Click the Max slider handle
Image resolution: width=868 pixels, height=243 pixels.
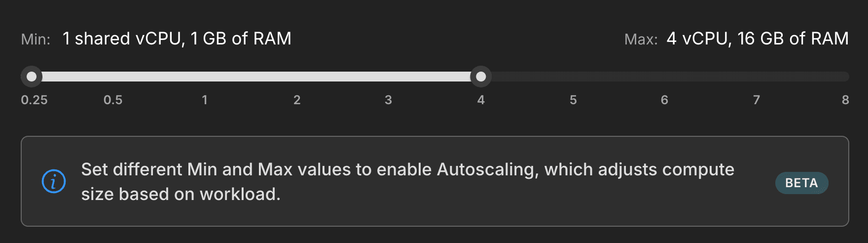(481, 77)
